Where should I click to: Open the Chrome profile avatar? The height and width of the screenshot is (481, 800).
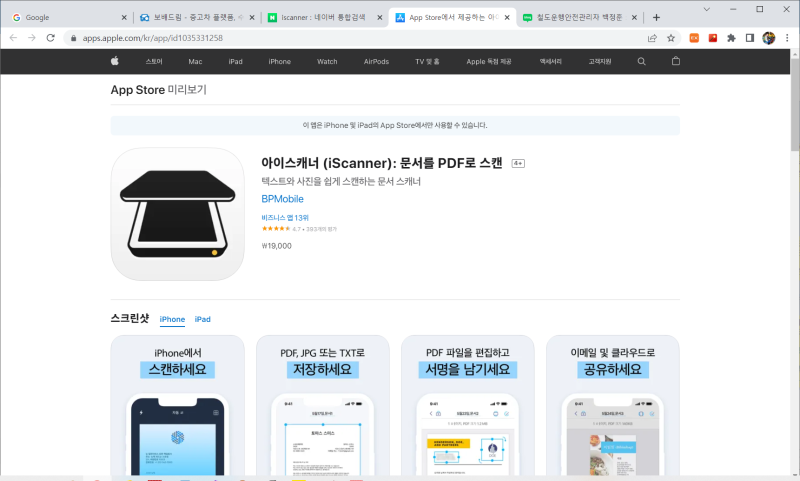tap(768, 38)
